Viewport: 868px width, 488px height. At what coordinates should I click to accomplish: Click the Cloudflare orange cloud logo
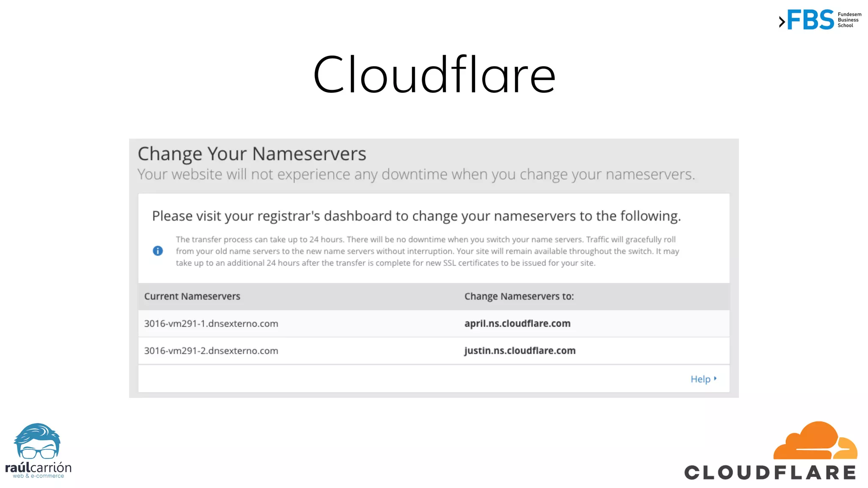[815, 441]
